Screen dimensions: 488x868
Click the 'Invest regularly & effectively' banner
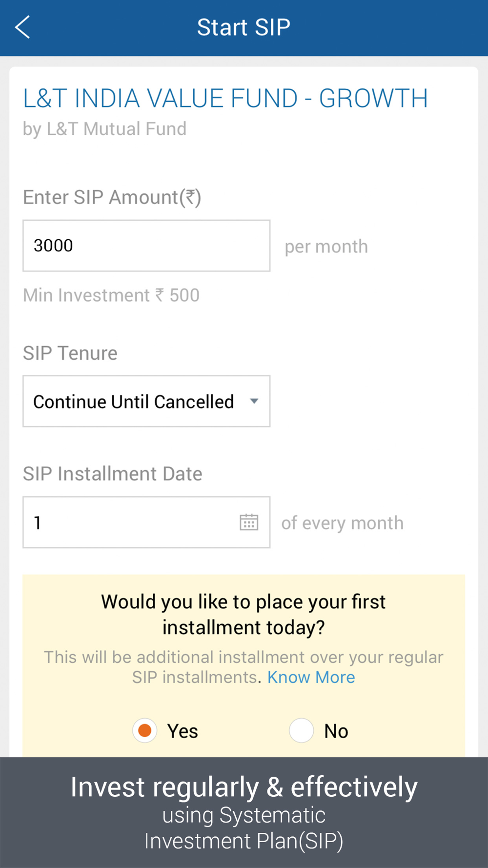point(244,812)
